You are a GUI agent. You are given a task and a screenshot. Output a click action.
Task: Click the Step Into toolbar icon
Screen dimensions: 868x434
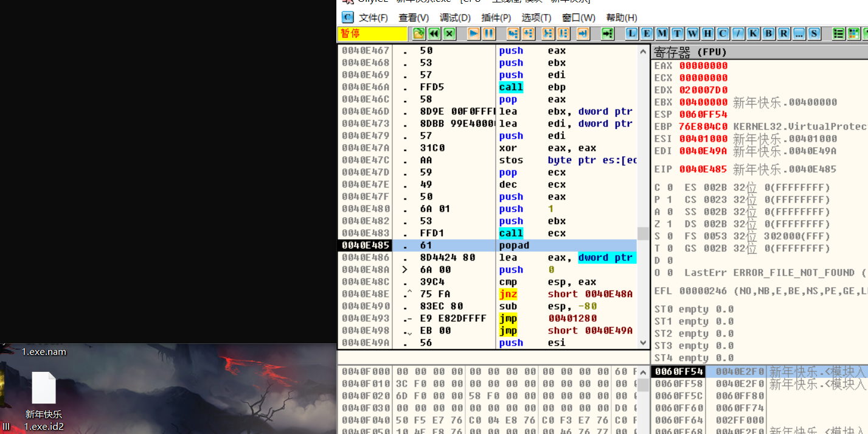[x=513, y=33]
